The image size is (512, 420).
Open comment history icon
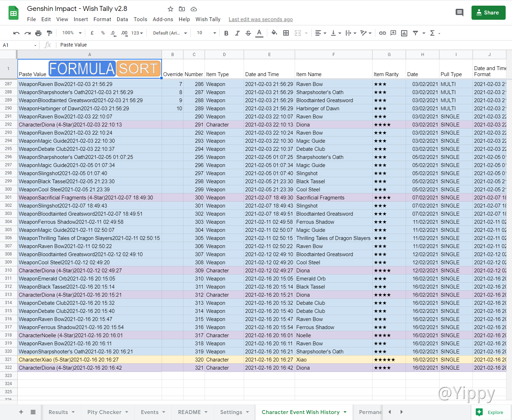pyautogui.click(x=460, y=13)
